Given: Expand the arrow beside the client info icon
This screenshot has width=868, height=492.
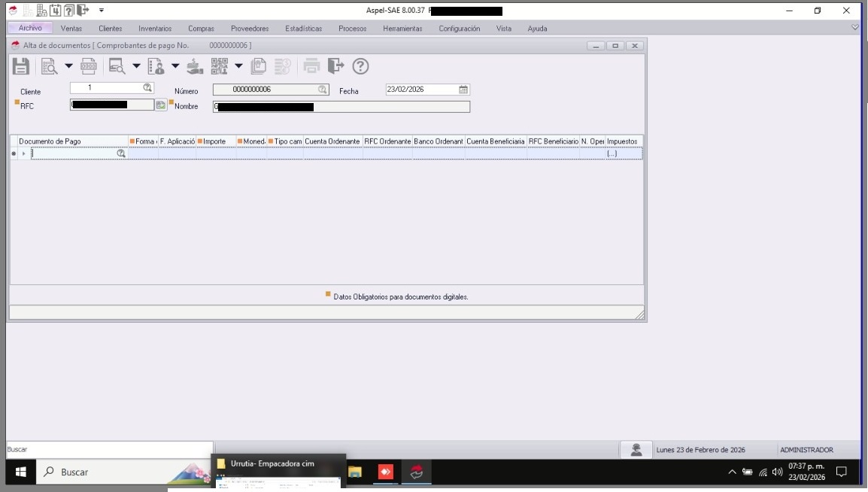Looking at the screenshot, I should tap(175, 66).
